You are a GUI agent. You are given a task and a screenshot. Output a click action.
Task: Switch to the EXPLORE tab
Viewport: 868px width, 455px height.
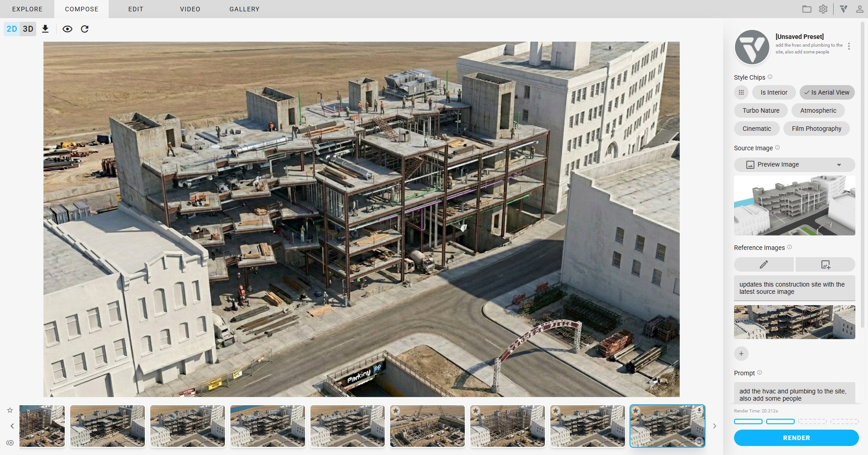(x=27, y=9)
